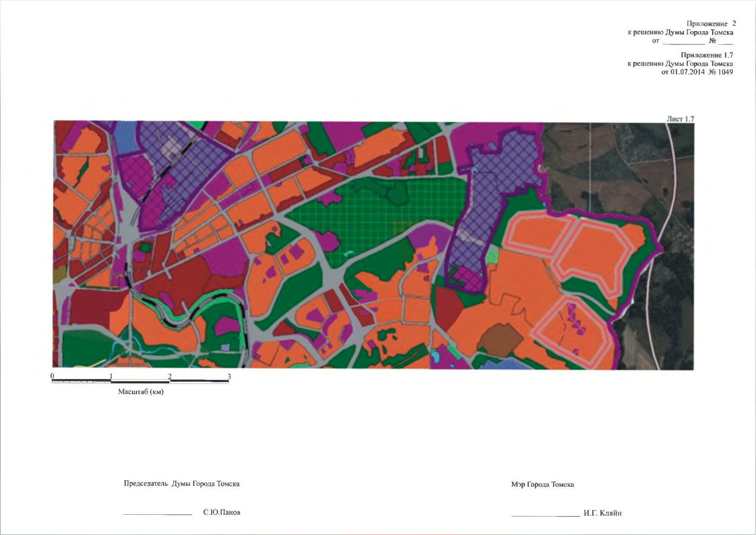Click the "Лист 1.7" sheet label
This screenshot has height=535, width=756.
click(x=680, y=119)
